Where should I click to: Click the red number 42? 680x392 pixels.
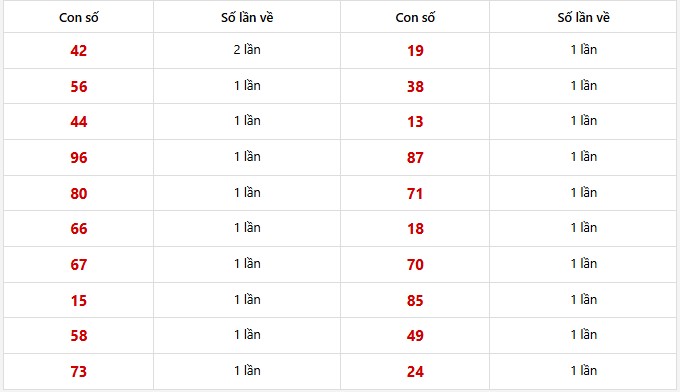(x=78, y=51)
